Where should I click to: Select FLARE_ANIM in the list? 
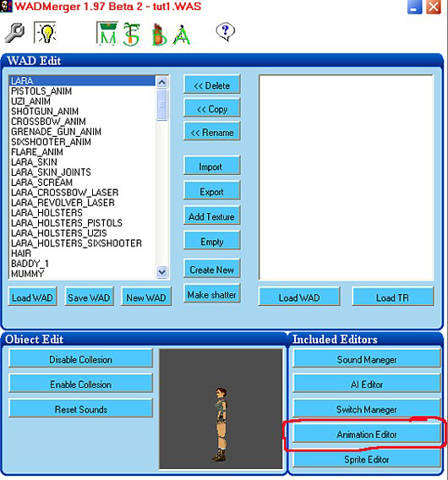pos(82,152)
